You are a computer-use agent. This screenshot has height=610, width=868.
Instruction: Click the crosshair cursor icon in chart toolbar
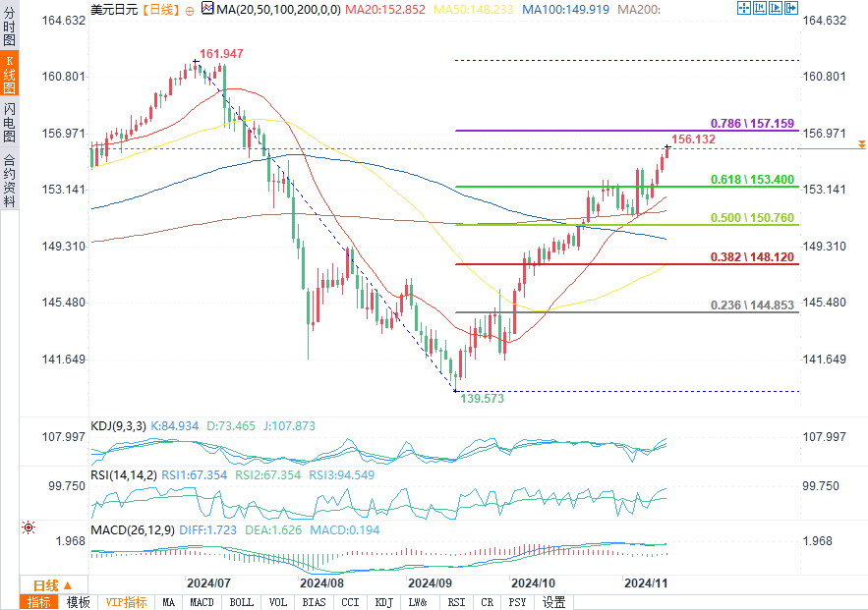[744, 8]
